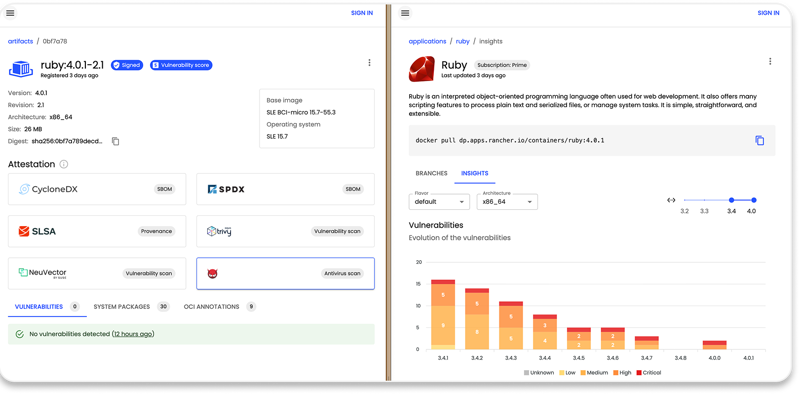Click the '12 hours ago' scan link

click(133, 334)
